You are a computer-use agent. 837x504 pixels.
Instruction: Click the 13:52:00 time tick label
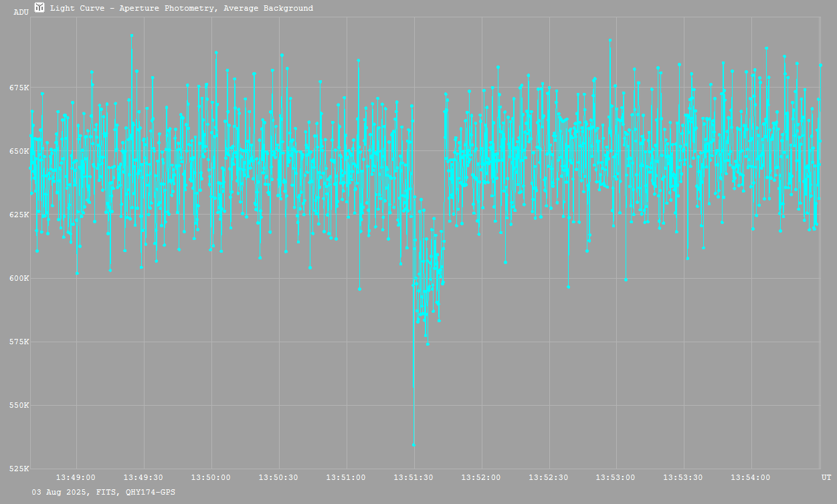point(481,477)
